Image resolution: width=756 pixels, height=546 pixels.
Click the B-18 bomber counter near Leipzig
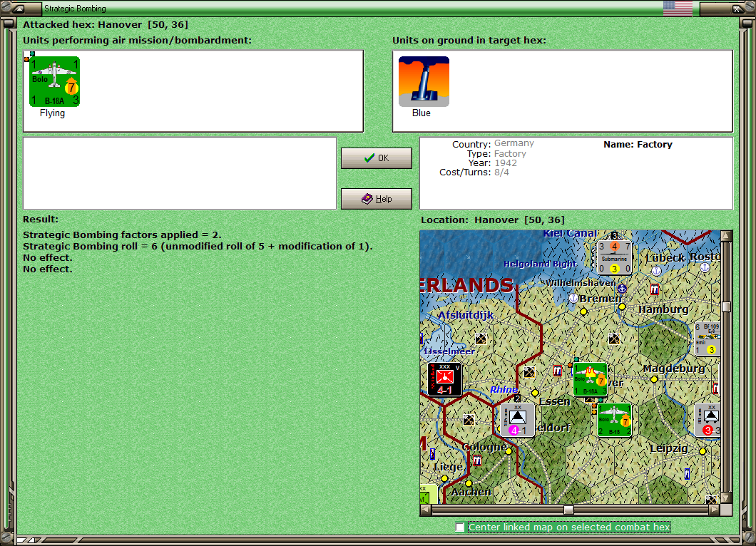click(613, 420)
